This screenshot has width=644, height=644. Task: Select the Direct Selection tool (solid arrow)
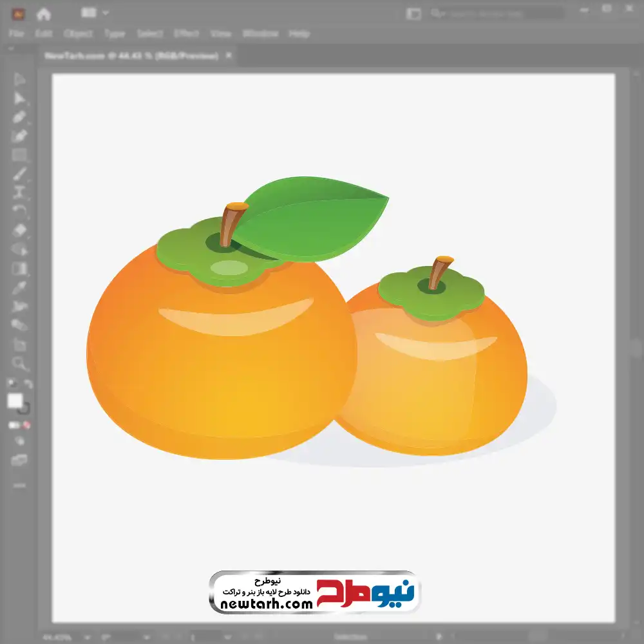[19, 98]
